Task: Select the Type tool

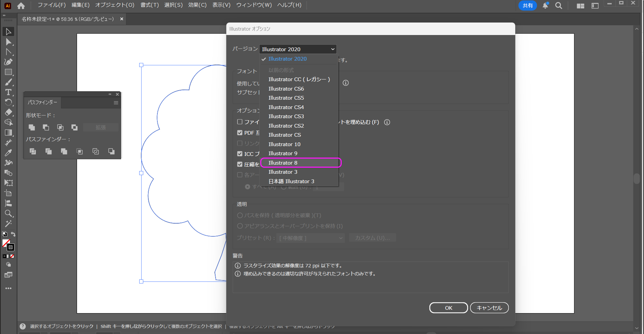Action: (8, 92)
